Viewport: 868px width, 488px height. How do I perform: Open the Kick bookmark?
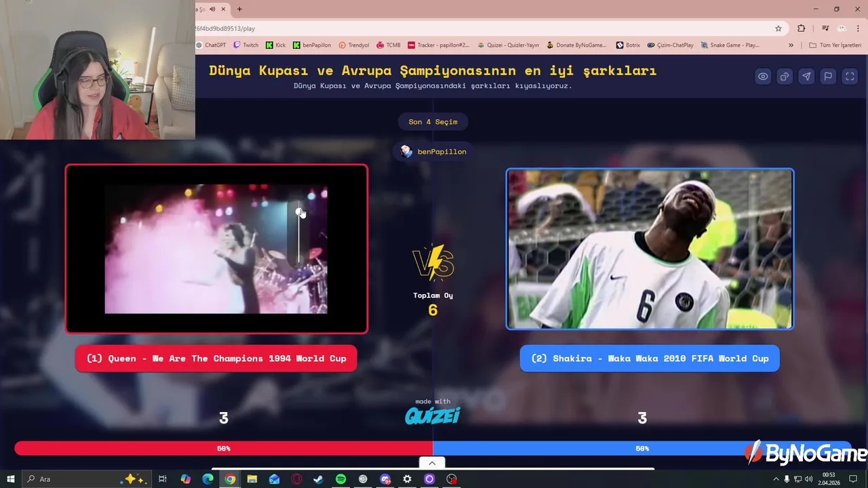pyautogui.click(x=276, y=45)
